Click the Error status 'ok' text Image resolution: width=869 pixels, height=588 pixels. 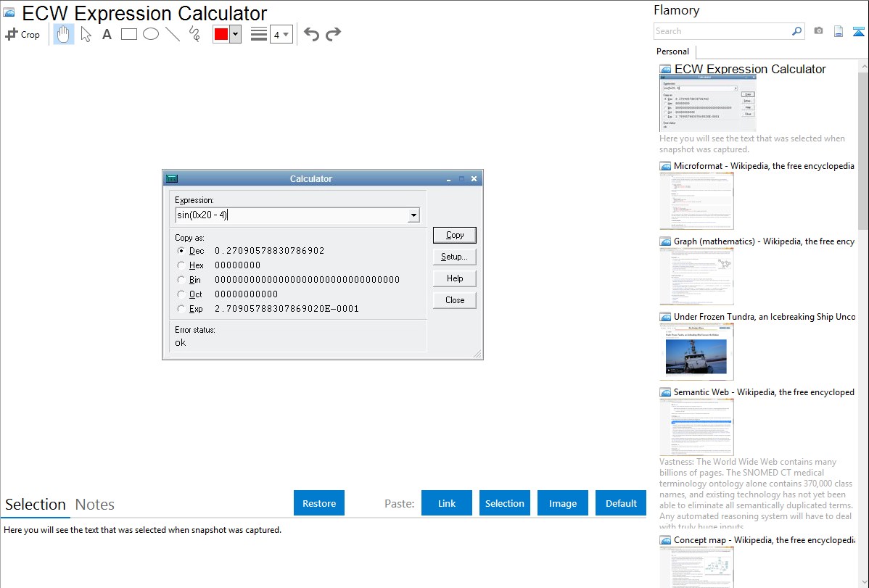point(180,342)
